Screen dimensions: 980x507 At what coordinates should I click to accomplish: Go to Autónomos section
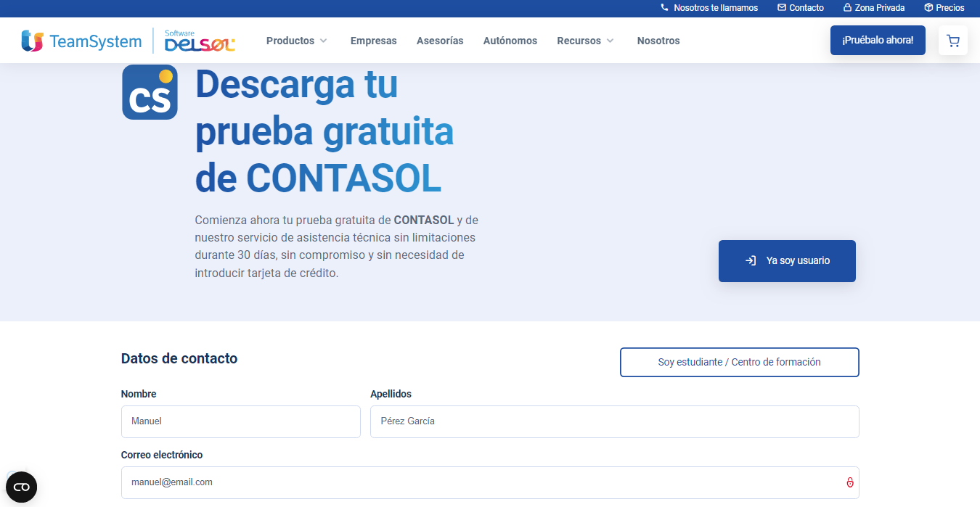click(x=510, y=41)
